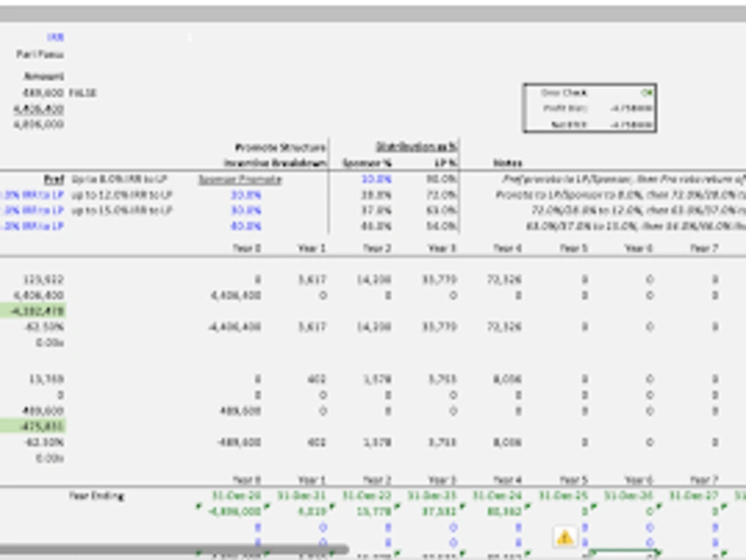Select the FALSE cell beside 489,000
The height and width of the screenshot is (560, 746).
(x=82, y=93)
